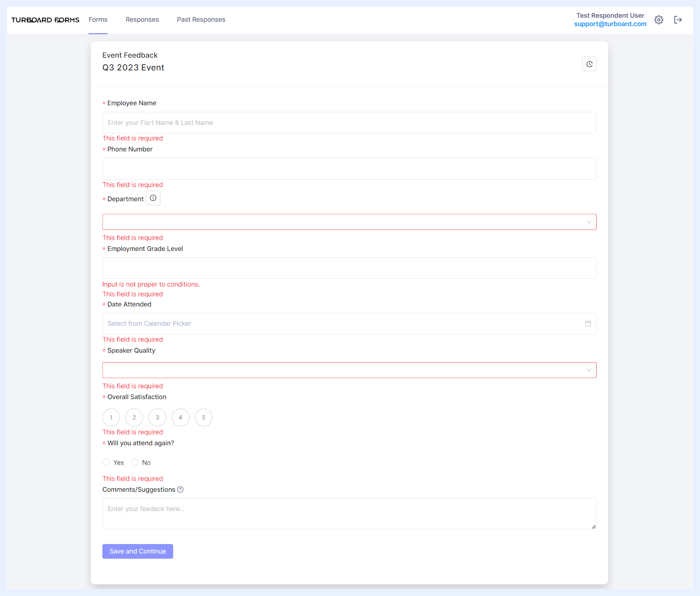Focus the Employee Name input field
The image size is (700, 596).
click(349, 123)
